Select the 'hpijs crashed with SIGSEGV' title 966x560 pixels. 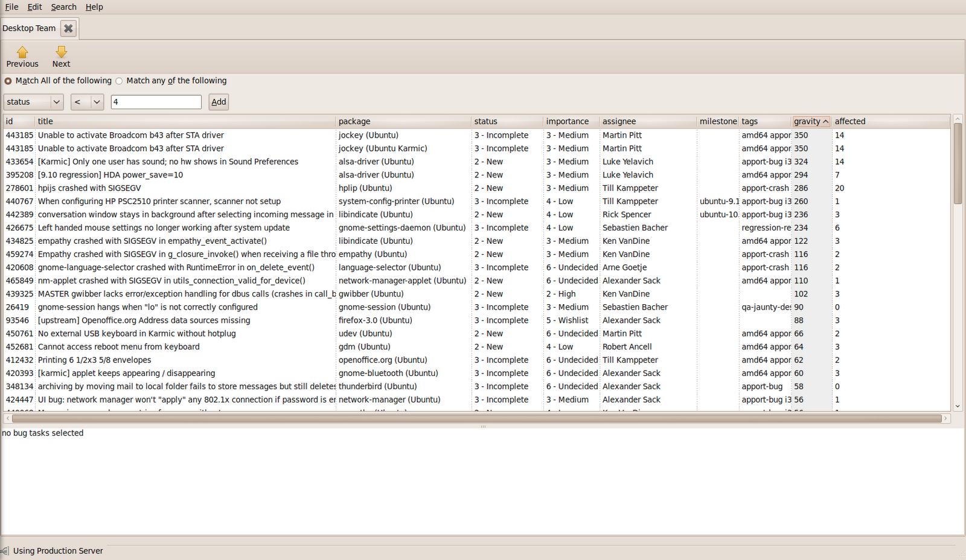click(x=89, y=188)
